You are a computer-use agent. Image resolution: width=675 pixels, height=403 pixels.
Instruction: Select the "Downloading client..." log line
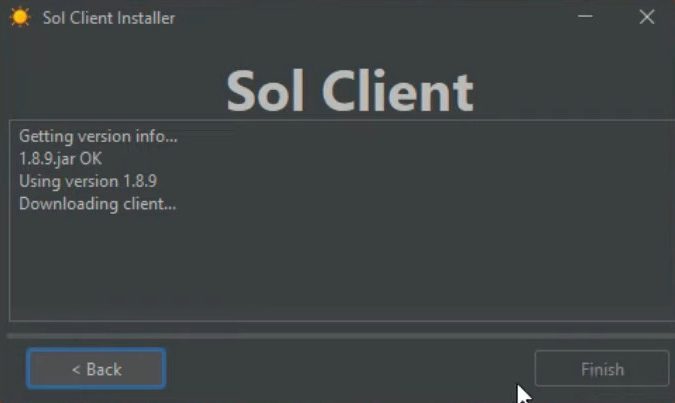[x=98, y=204]
